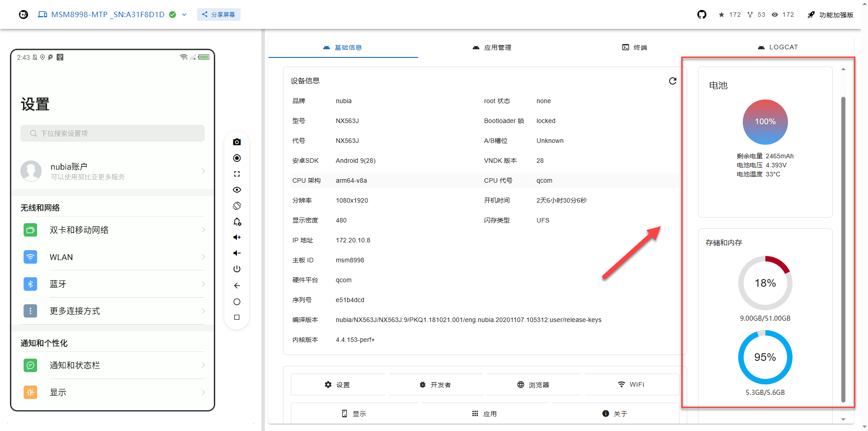Open the nubia account row chevron
868x431 pixels.
click(x=203, y=171)
